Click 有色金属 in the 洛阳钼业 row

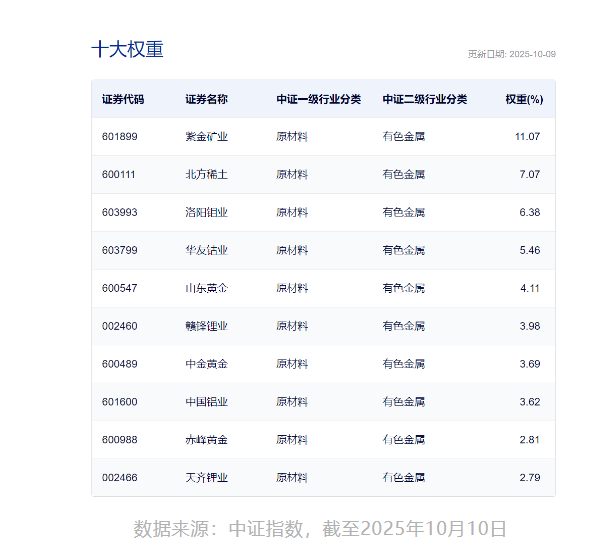tap(404, 212)
